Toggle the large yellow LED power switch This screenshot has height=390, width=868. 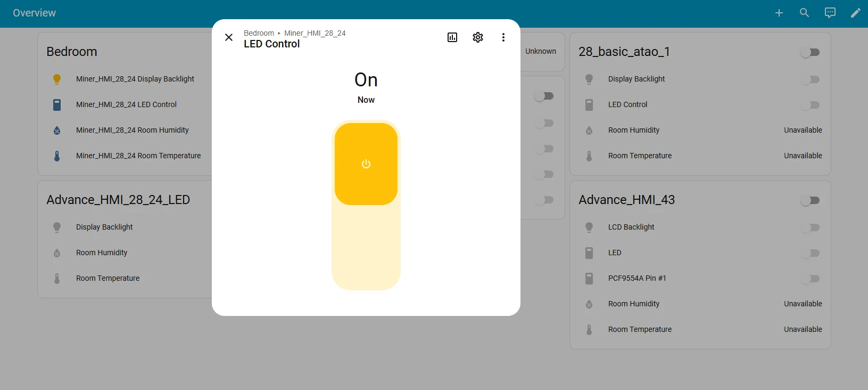366,164
